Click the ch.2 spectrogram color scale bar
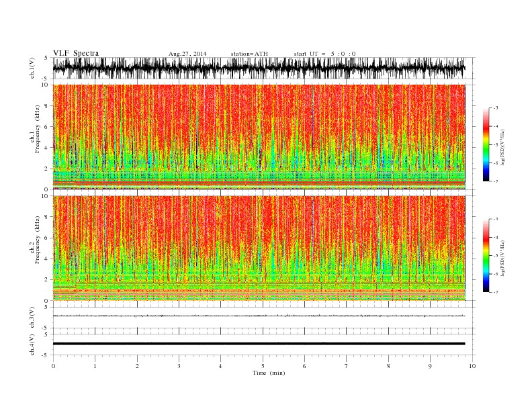The image size is (532, 411). (486, 255)
